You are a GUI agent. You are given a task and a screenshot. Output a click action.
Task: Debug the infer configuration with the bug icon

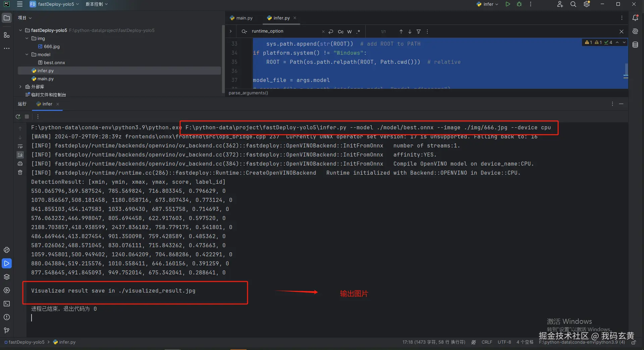coord(519,4)
